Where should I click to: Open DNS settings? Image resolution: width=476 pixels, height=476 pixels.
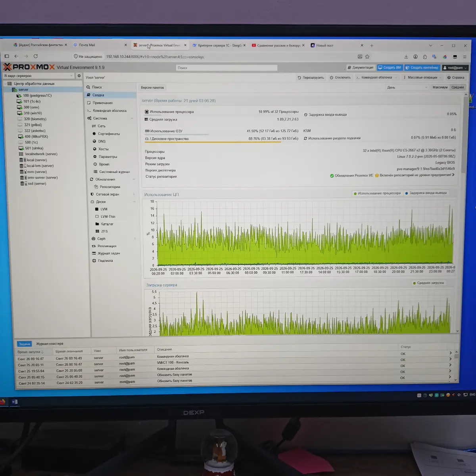tap(102, 141)
